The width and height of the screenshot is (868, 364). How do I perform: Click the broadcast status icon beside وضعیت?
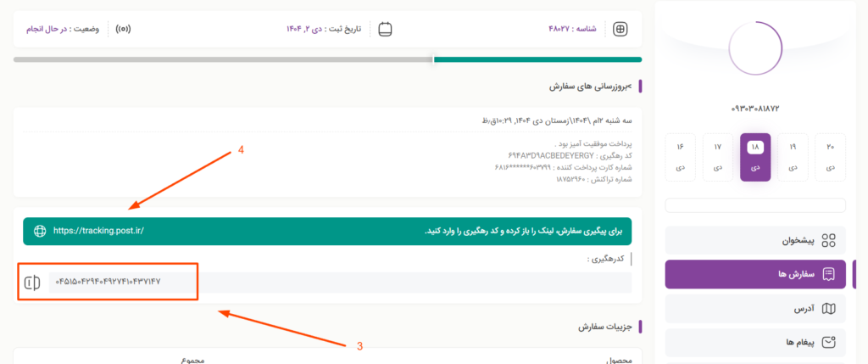coord(123,29)
